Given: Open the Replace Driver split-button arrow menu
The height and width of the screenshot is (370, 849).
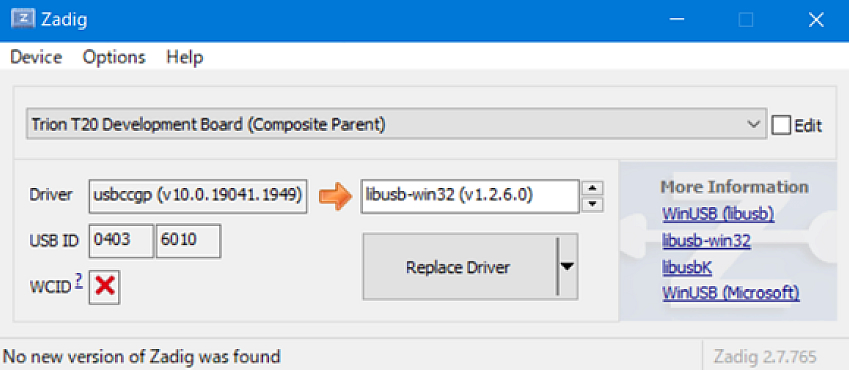Looking at the screenshot, I should [x=566, y=267].
